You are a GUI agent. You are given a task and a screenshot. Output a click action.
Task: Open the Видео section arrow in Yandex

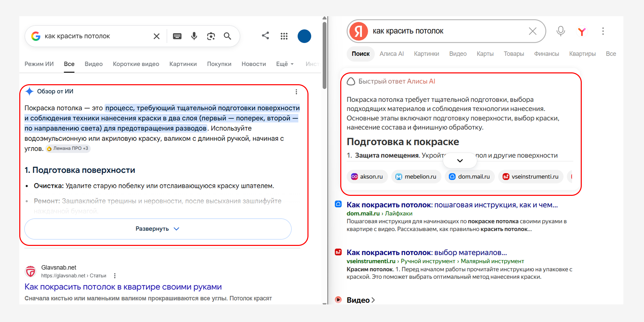point(373,300)
